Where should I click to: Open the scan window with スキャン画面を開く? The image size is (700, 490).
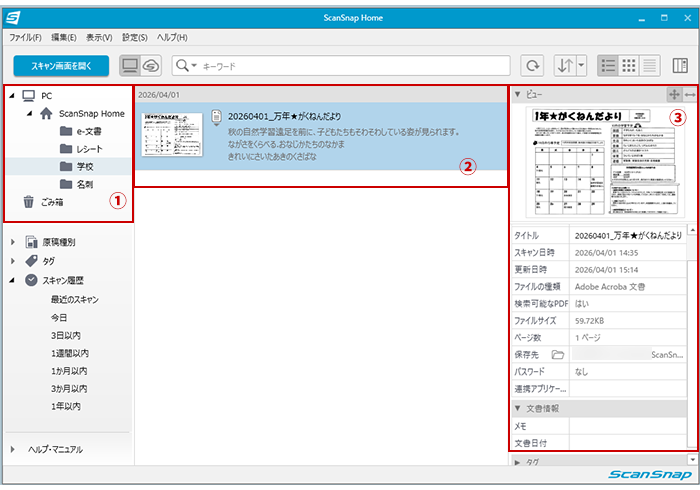click(x=61, y=66)
